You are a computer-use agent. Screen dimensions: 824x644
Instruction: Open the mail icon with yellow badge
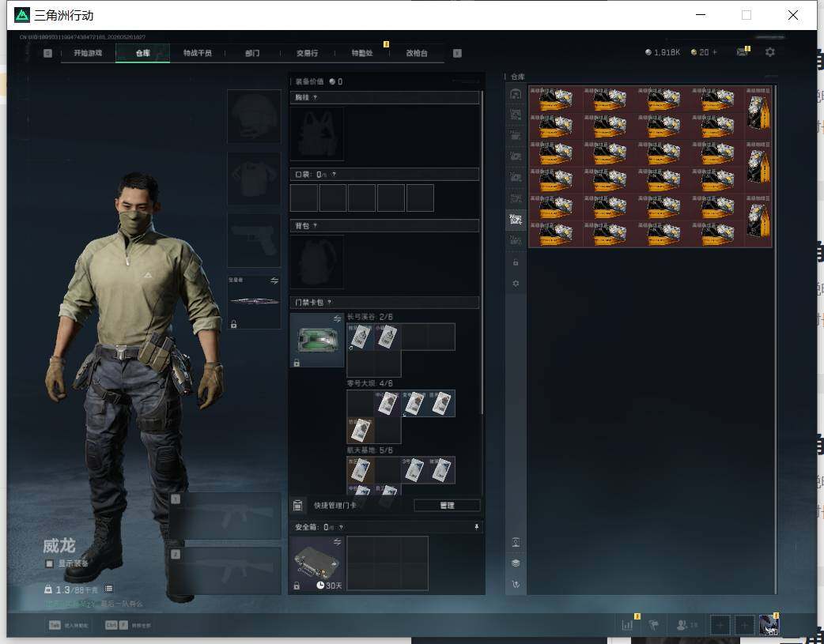click(x=743, y=52)
